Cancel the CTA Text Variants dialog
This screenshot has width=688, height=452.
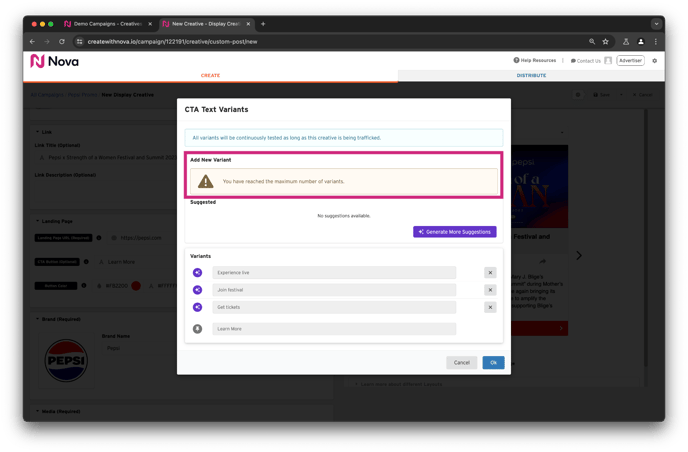(461, 362)
